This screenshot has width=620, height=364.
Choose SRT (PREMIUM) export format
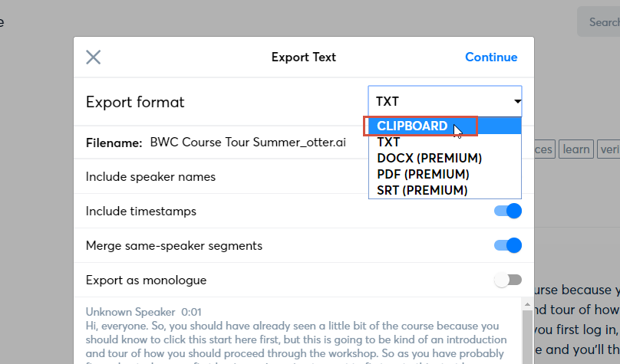point(422,190)
